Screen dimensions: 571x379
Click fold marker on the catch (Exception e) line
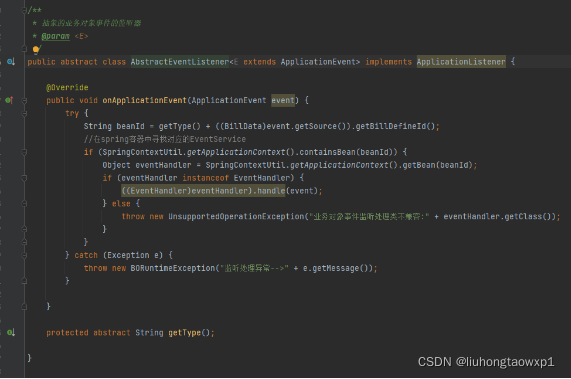[24, 255]
